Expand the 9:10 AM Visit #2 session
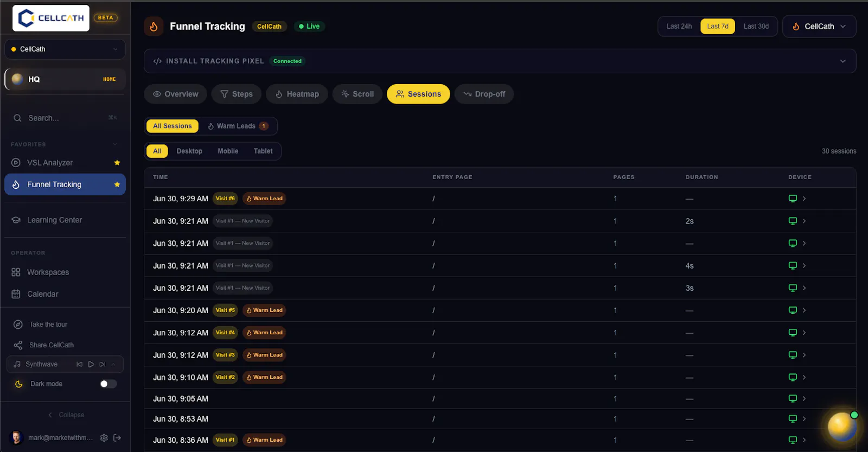The width and height of the screenshot is (868, 452). coord(500,378)
